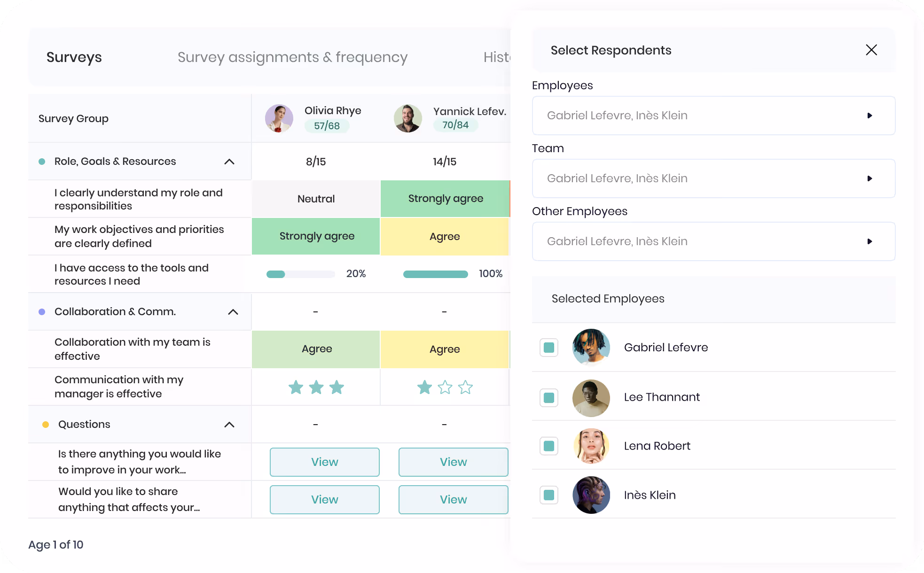Screen dimensions: 924x573
Task: Open Survey assignments & frequency tab
Action: point(292,57)
